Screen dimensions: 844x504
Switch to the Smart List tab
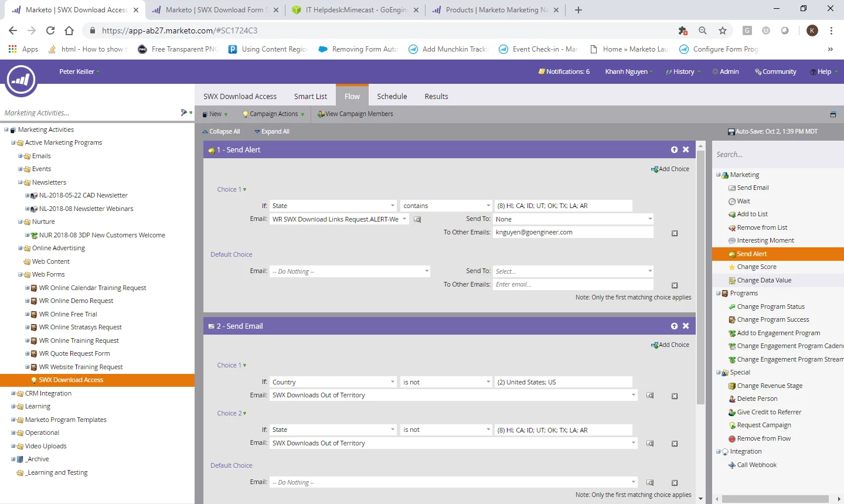311,96
